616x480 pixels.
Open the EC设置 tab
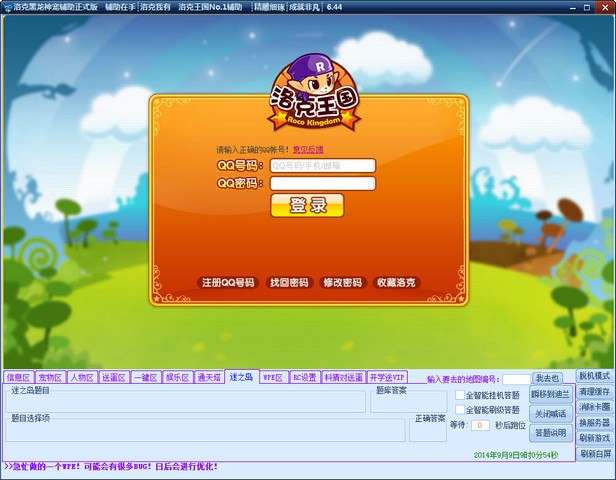[x=305, y=377]
